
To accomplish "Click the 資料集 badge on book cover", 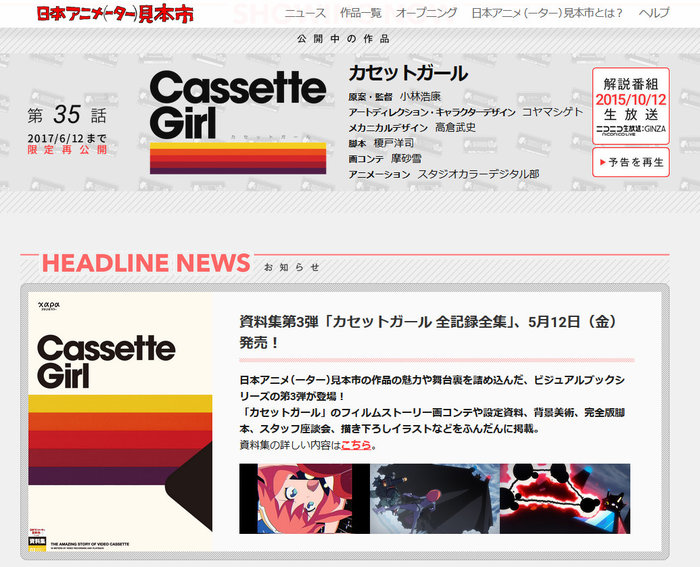I will (38, 541).
